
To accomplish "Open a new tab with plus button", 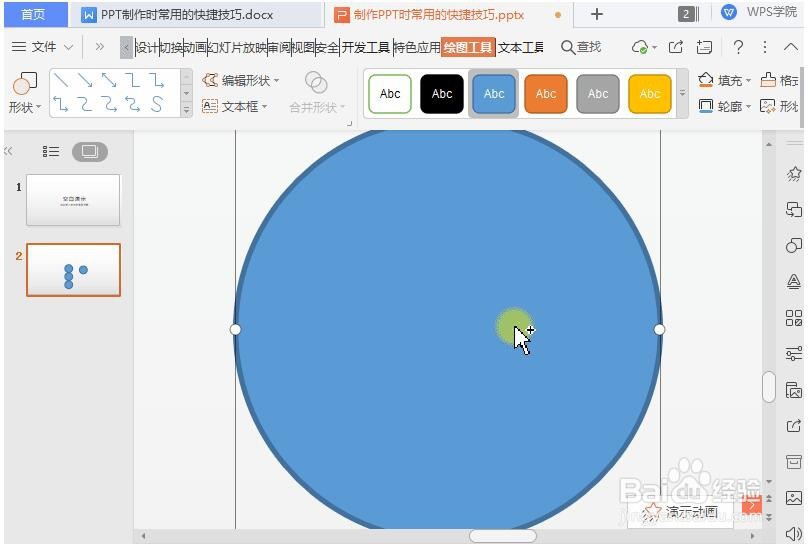I will 596,14.
